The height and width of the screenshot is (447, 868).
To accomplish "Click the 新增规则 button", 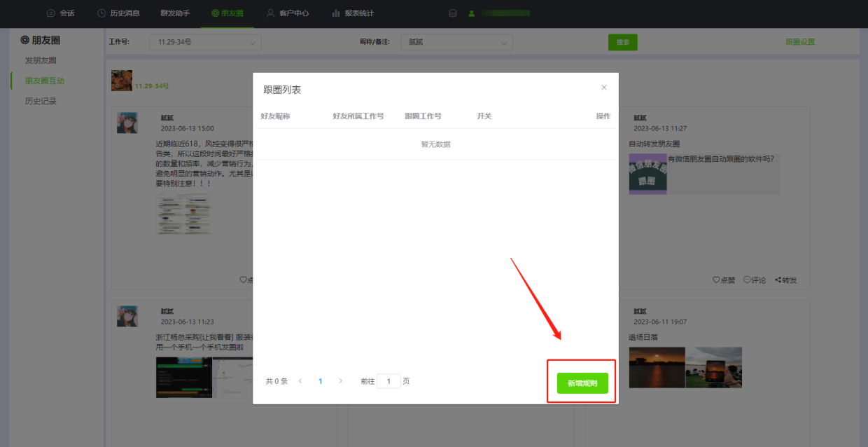I will 582,383.
